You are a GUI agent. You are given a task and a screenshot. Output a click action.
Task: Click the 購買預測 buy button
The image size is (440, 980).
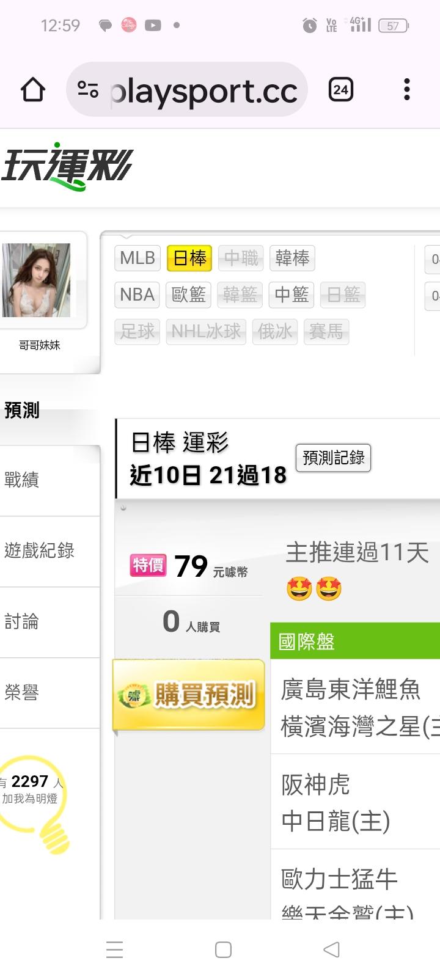[x=189, y=695]
